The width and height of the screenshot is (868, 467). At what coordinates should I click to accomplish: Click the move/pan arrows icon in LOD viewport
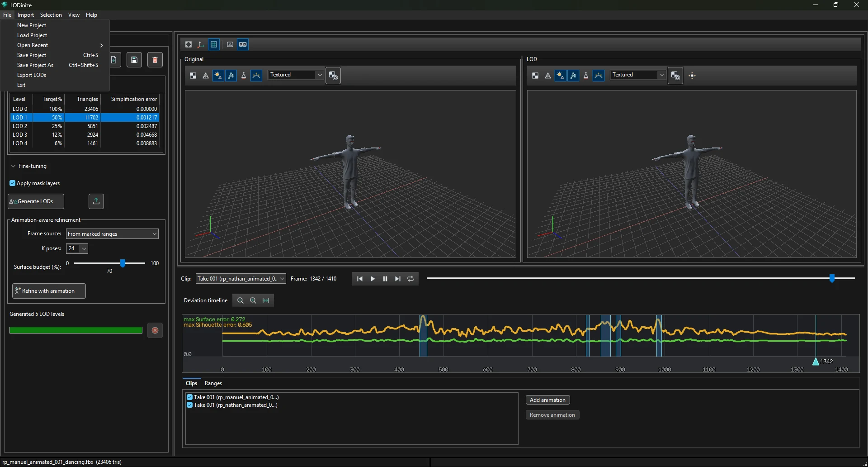692,76
